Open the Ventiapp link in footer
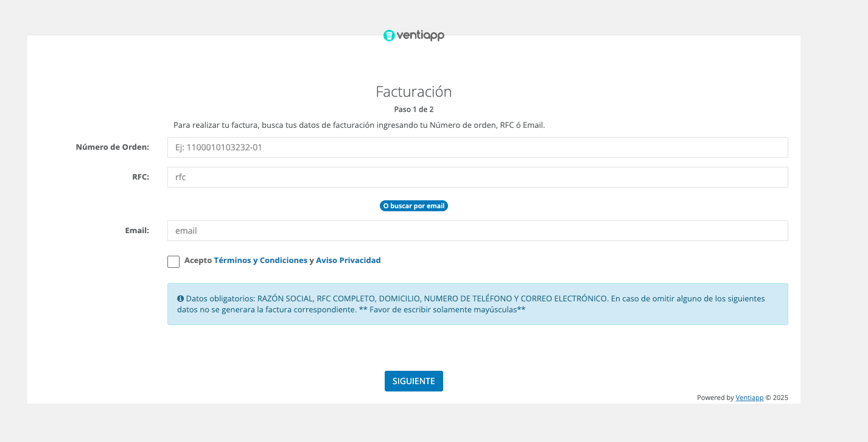This screenshot has width=868, height=442. [749, 398]
